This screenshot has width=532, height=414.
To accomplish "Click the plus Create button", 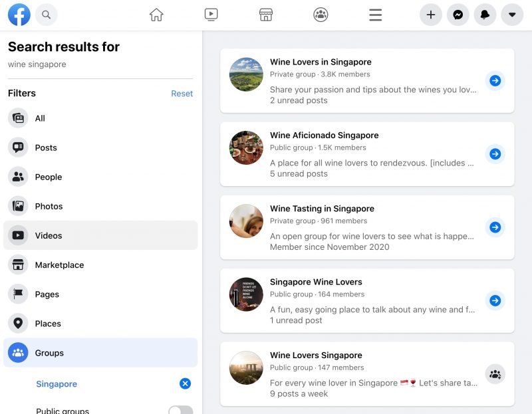I will tap(430, 15).
